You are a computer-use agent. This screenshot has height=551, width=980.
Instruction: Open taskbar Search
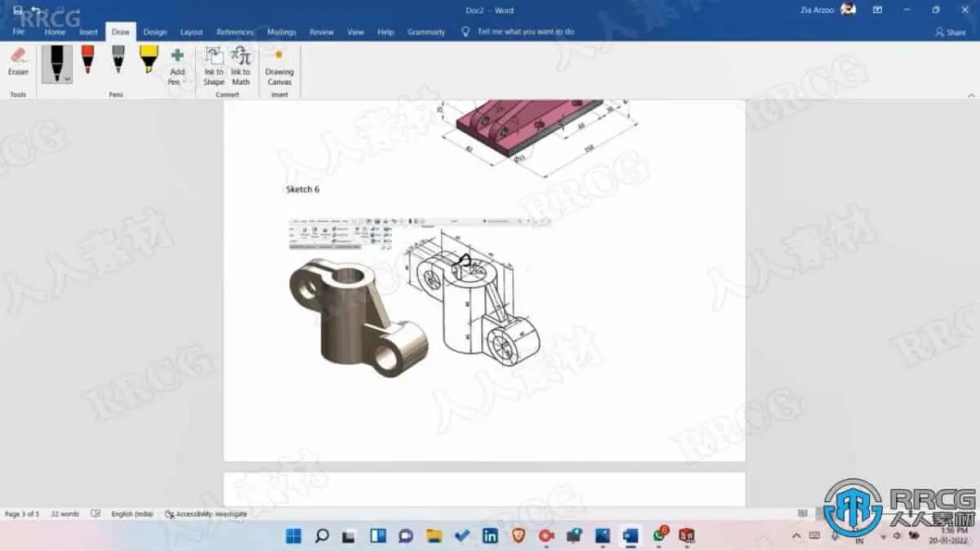pos(322,536)
